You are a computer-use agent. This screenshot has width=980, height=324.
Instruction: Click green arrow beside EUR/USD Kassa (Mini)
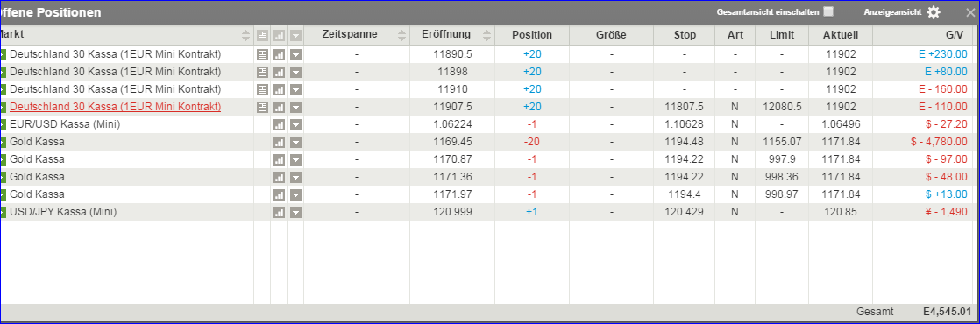(x=3, y=125)
